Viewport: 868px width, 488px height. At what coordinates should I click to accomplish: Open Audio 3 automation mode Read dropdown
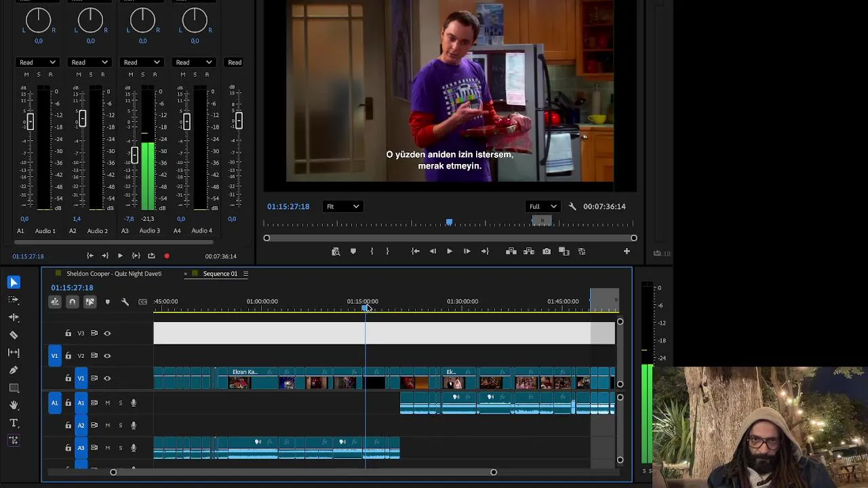(142, 62)
